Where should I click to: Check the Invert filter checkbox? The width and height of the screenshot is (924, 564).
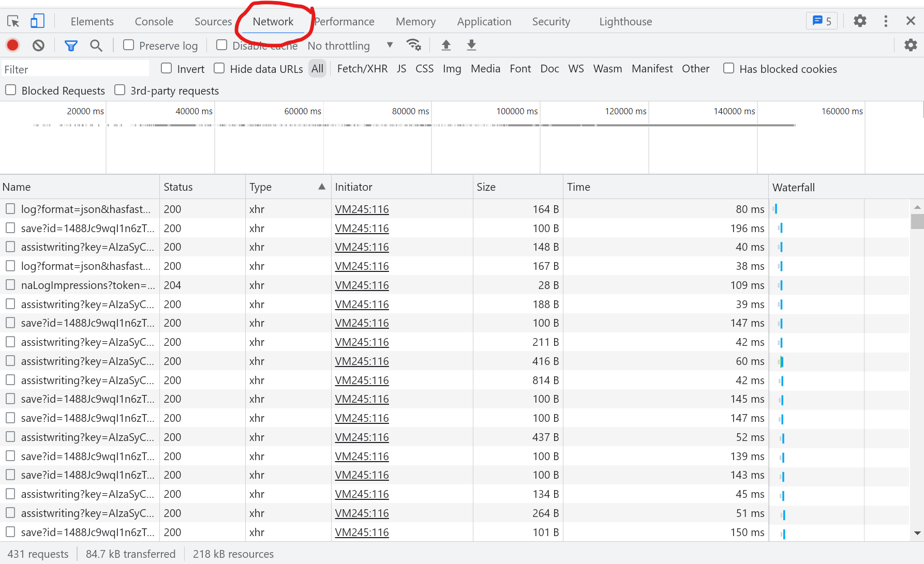point(166,68)
